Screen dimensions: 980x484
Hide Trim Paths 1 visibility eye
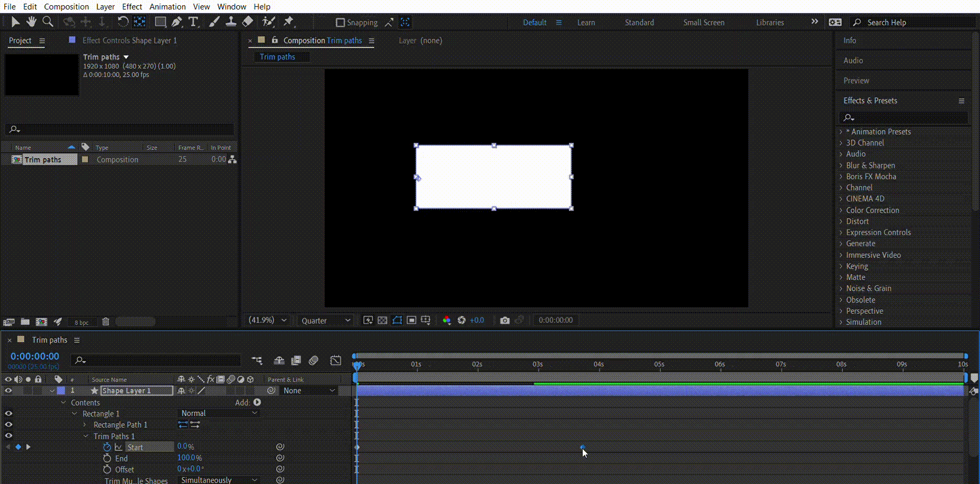click(x=8, y=436)
